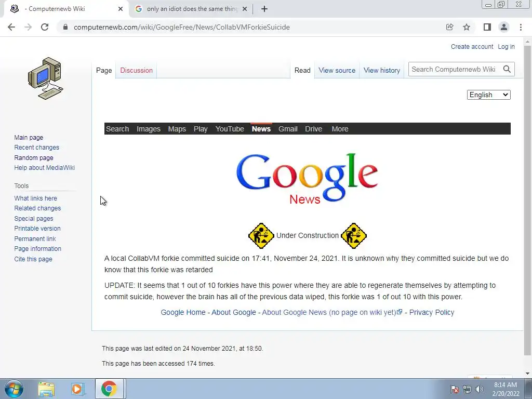Click the browser Back arrow
The height and width of the screenshot is (399, 532).
pyautogui.click(x=11, y=27)
